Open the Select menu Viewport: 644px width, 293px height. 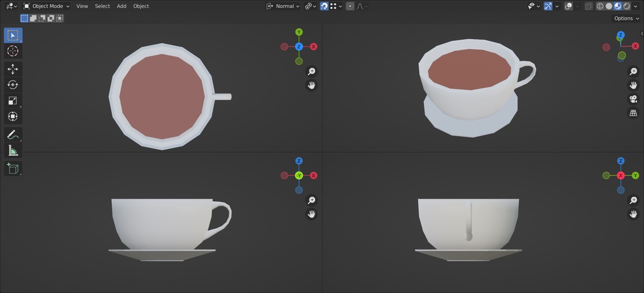[103, 6]
